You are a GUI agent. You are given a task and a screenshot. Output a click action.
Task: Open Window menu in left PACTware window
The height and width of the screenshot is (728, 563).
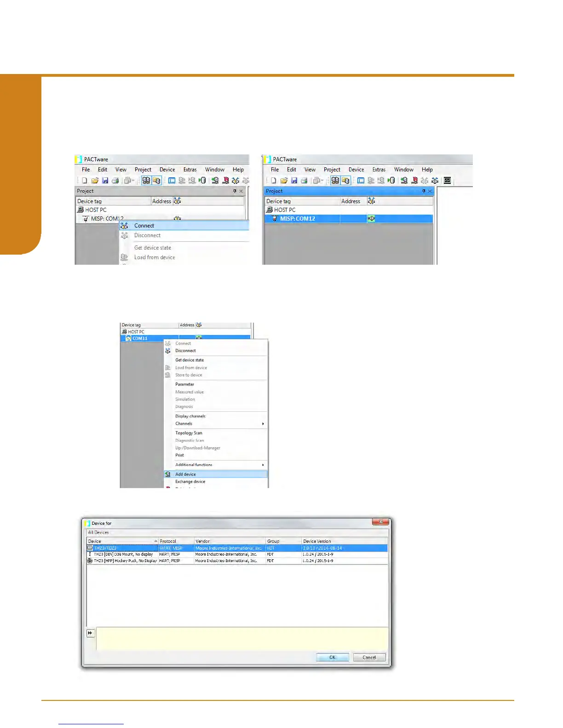[x=215, y=170]
